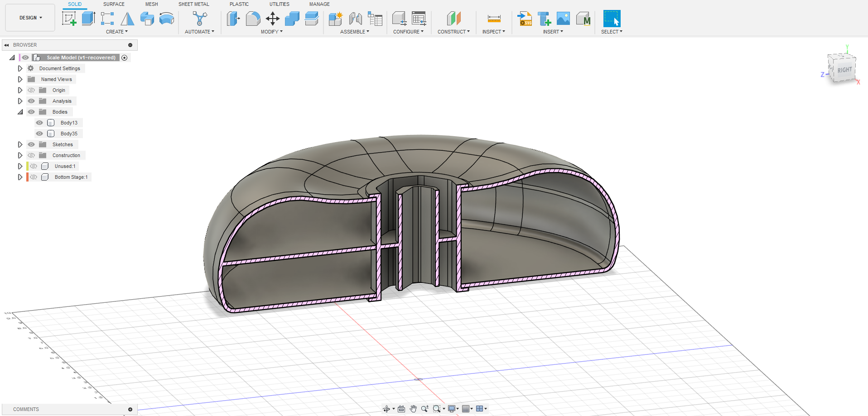Viewport: 868px width, 416px height.
Task: Open Display Settings in navigation bar
Action: pyautogui.click(x=453, y=409)
